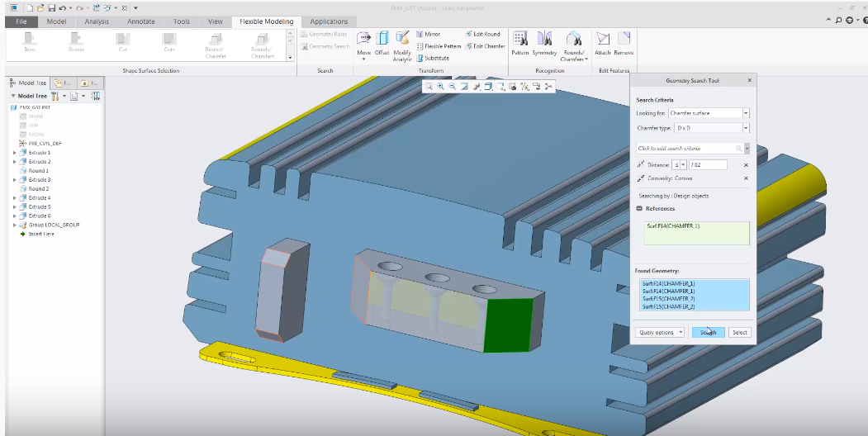
Task: Open the Query options button
Action: [x=660, y=333]
